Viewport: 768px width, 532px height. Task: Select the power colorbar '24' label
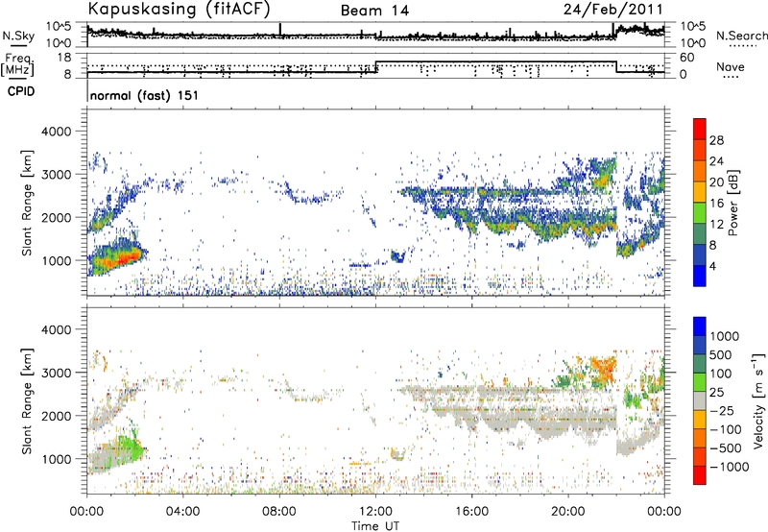716,161
